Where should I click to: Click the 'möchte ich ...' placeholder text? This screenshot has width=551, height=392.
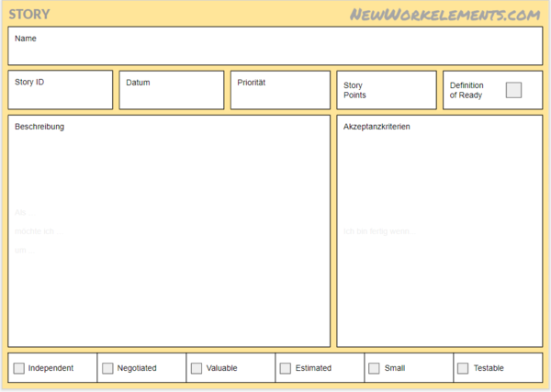pyautogui.click(x=39, y=231)
